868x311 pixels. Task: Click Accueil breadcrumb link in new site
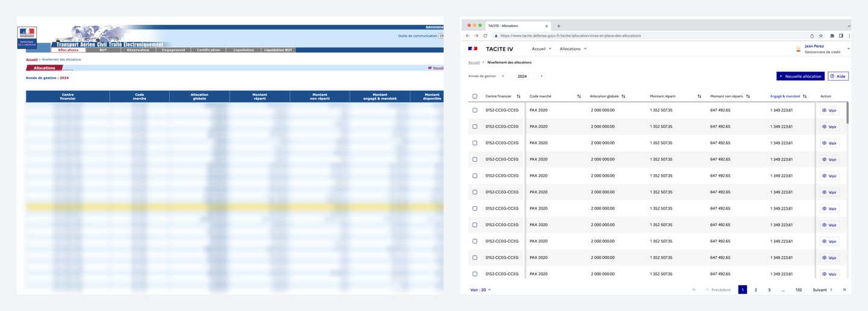coord(474,62)
